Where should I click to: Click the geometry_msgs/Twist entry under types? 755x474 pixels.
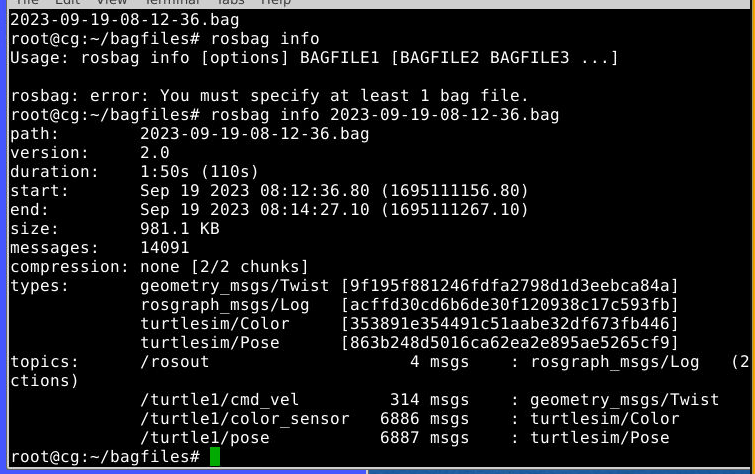click(x=234, y=286)
